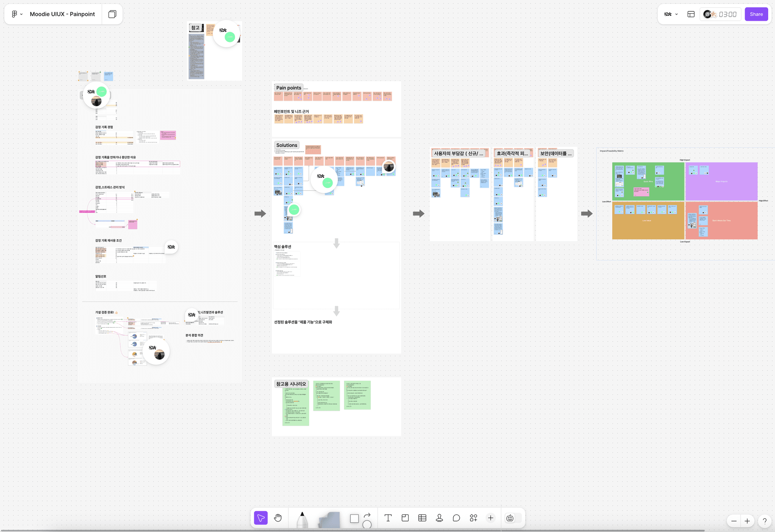Choose the Stamp tool

coord(439,518)
